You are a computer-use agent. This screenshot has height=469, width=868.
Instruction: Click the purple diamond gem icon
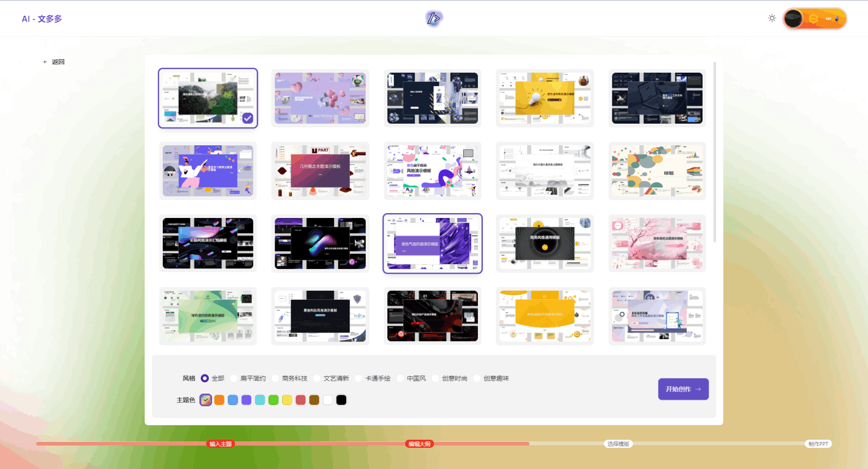[837, 19]
